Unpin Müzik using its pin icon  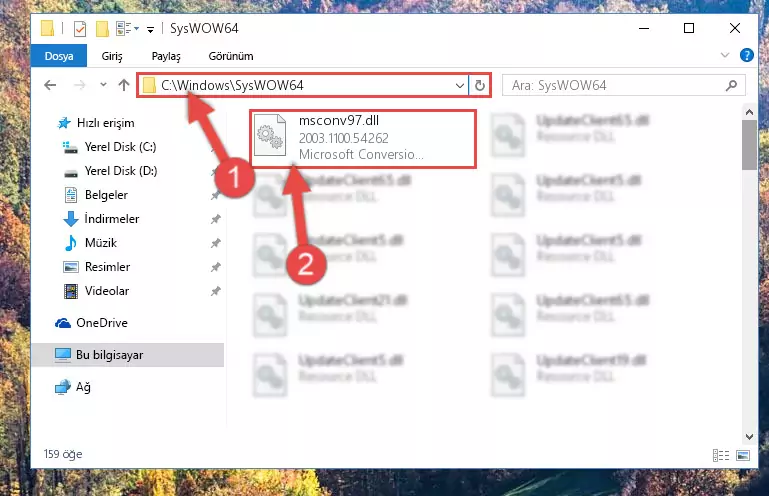(215, 243)
